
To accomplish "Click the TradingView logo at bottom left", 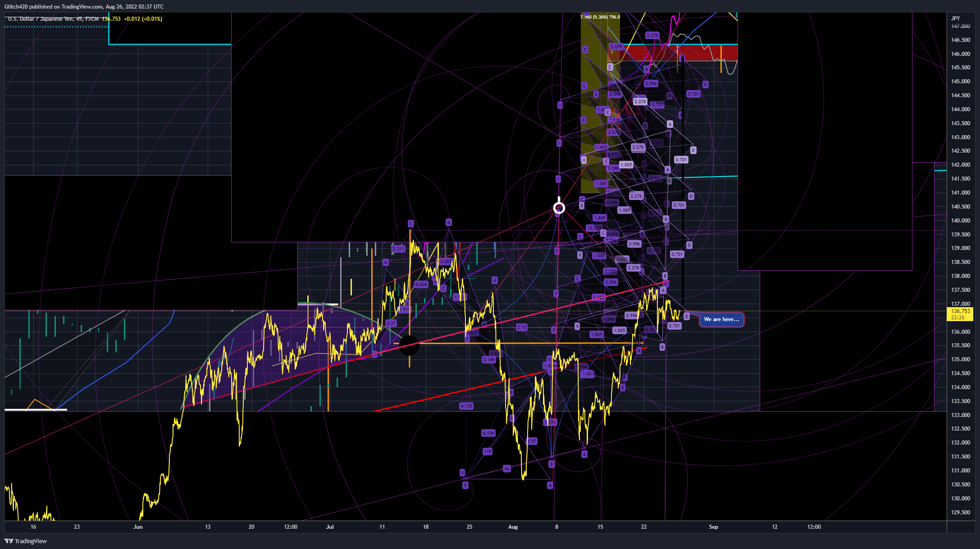I will click(x=26, y=541).
